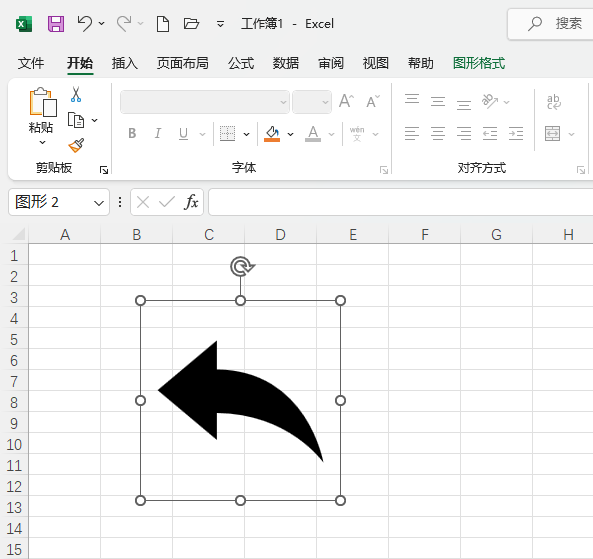Open the 文件 menu
This screenshot has width=593, height=559.
[x=31, y=63]
